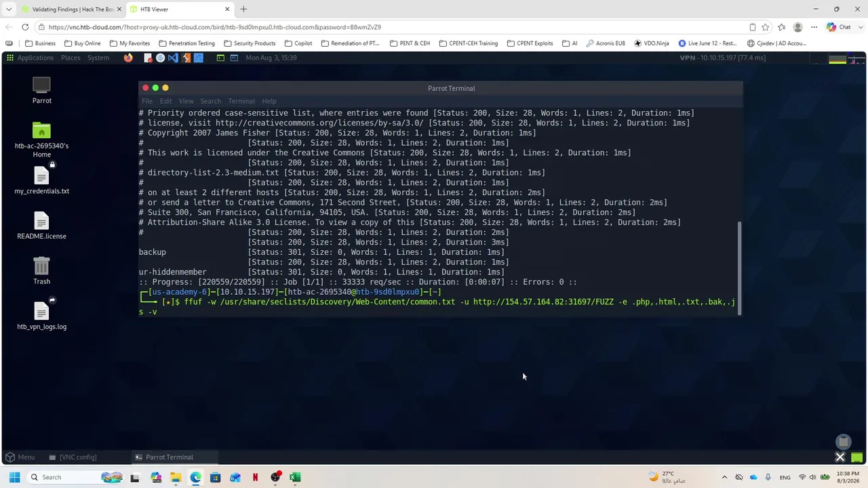The width and height of the screenshot is (868, 488).
Task: Click the Parrot panel date and time
Action: pos(271,58)
